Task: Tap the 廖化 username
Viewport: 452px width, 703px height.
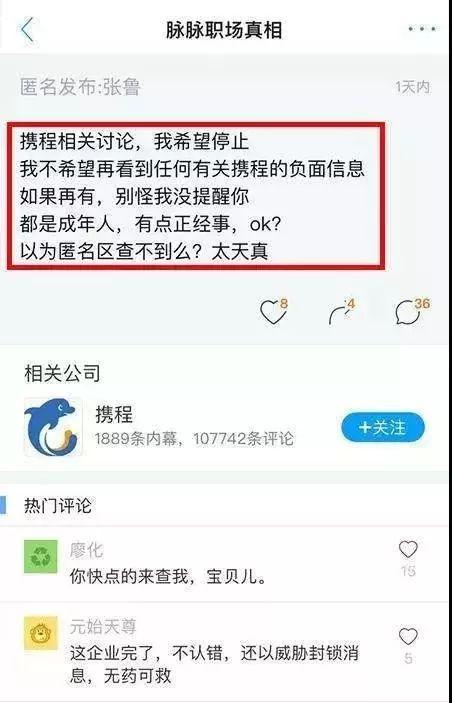Action: [86, 550]
